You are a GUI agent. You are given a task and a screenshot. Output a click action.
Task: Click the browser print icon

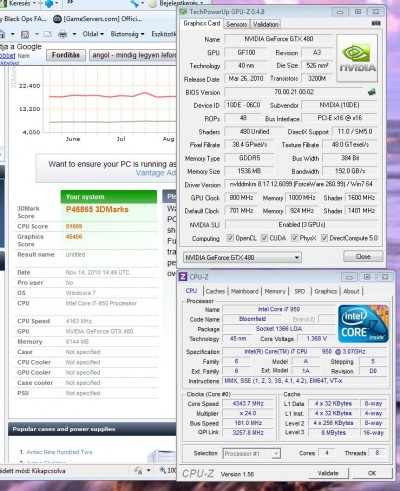point(62,34)
